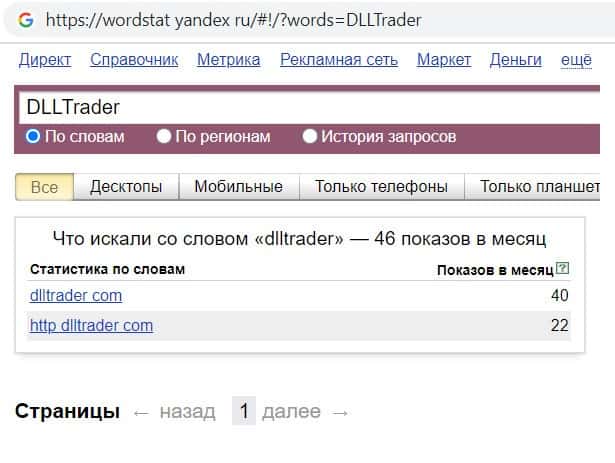Click the далее pagination link
Image resolution: width=615 pixels, height=463 pixels.
click(291, 411)
